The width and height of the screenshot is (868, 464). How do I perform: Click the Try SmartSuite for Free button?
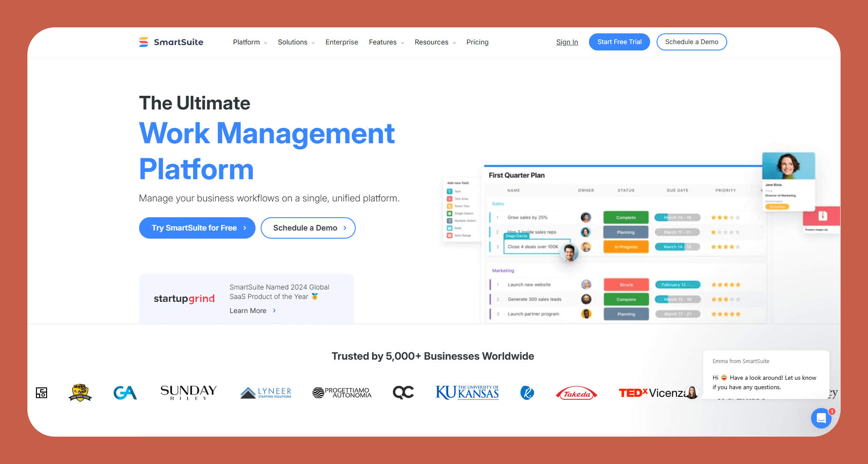point(197,228)
